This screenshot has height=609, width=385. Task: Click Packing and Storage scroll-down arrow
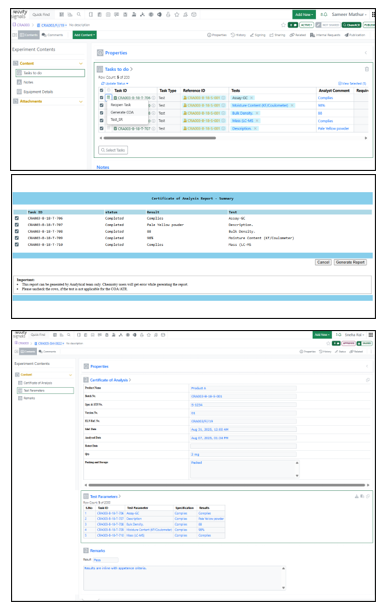click(297, 475)
